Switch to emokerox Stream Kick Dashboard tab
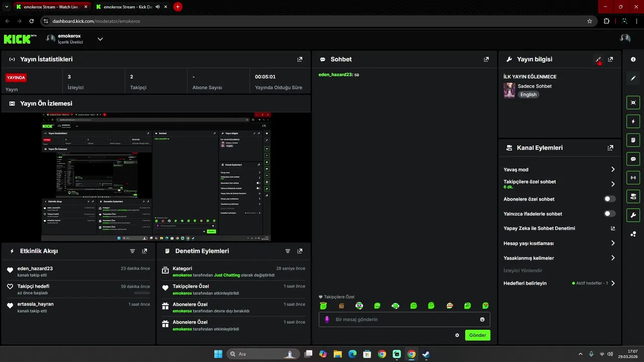The height and width of the screenshot is (362, 644). [x=132, y=7]
